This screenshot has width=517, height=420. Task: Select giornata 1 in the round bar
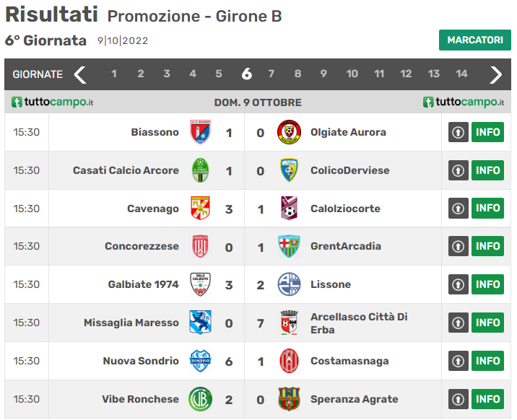point(114,74)
